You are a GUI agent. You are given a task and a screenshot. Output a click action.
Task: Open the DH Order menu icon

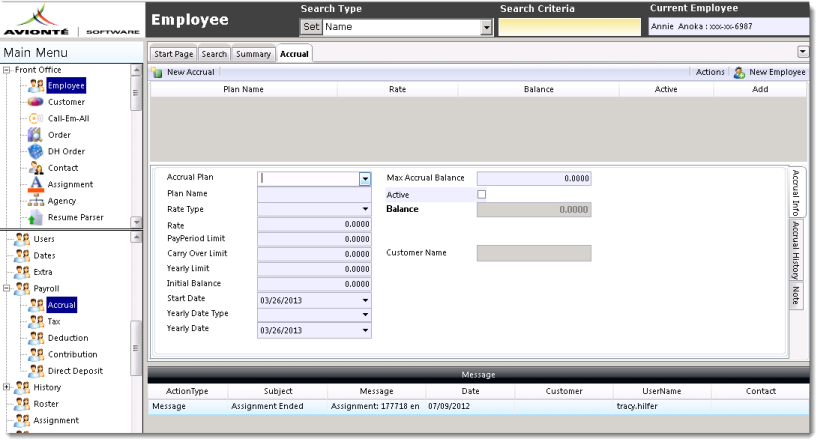(x=33, y=151)
